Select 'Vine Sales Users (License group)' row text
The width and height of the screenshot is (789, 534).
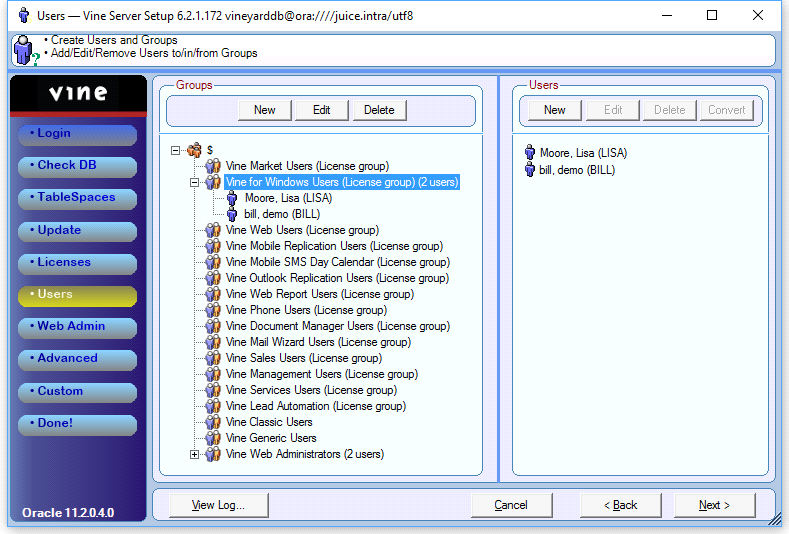[304, 358]
